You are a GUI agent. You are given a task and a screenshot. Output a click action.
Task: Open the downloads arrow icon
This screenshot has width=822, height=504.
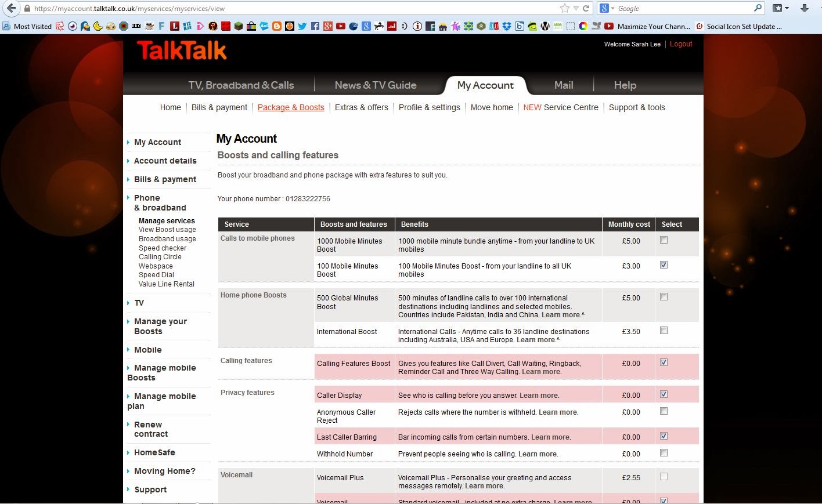point(804,8)
